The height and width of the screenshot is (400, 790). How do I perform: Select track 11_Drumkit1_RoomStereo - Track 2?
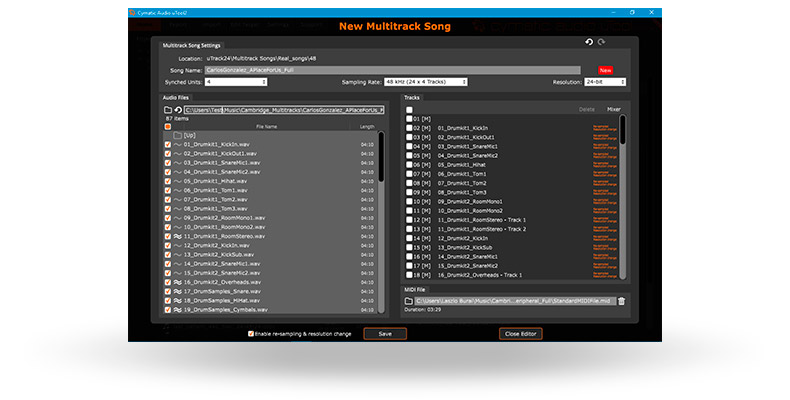click(x=511, y=229)
